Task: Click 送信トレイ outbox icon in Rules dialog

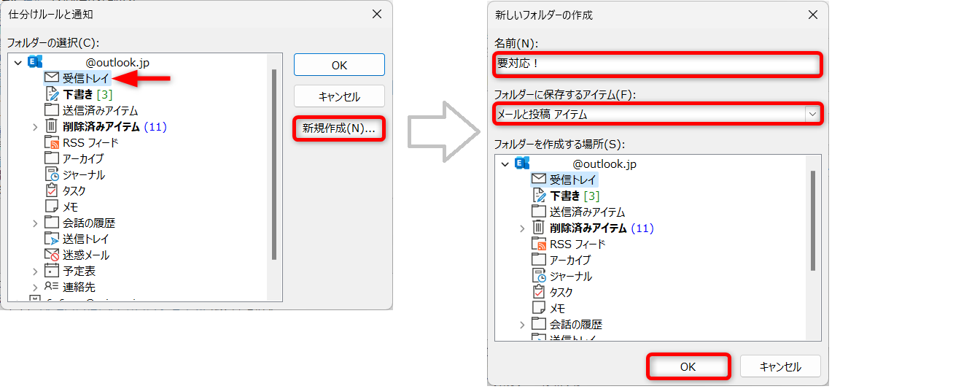Action: [51, 239]
